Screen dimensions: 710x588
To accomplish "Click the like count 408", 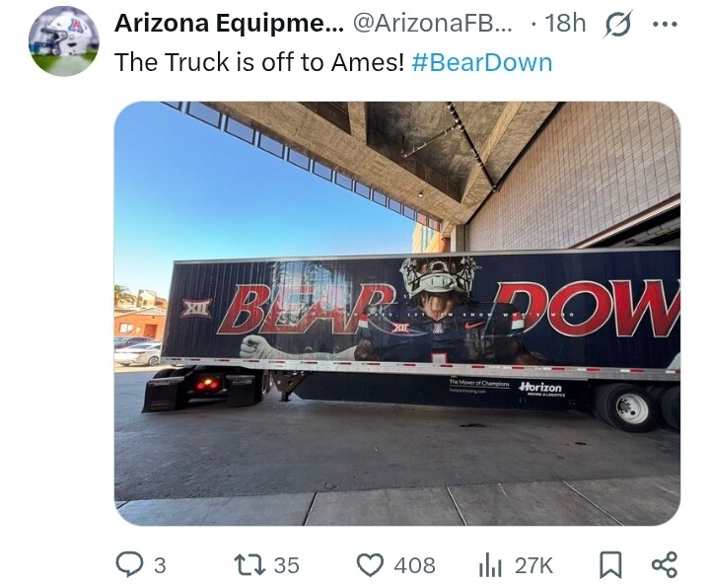I will 414,565.
